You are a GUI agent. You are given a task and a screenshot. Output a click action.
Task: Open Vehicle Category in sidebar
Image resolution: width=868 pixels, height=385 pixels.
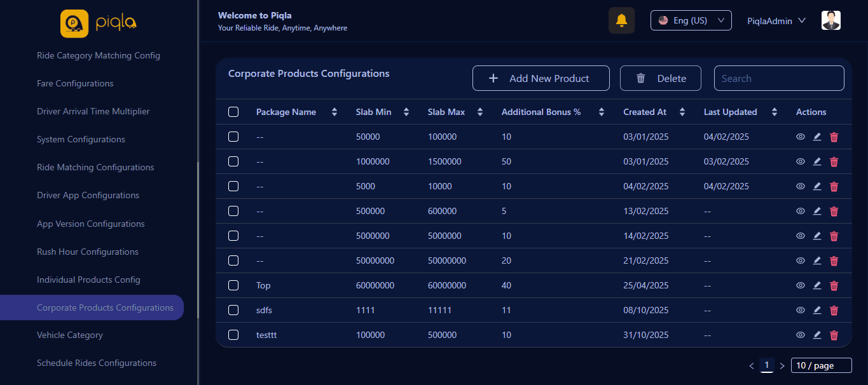70,335
